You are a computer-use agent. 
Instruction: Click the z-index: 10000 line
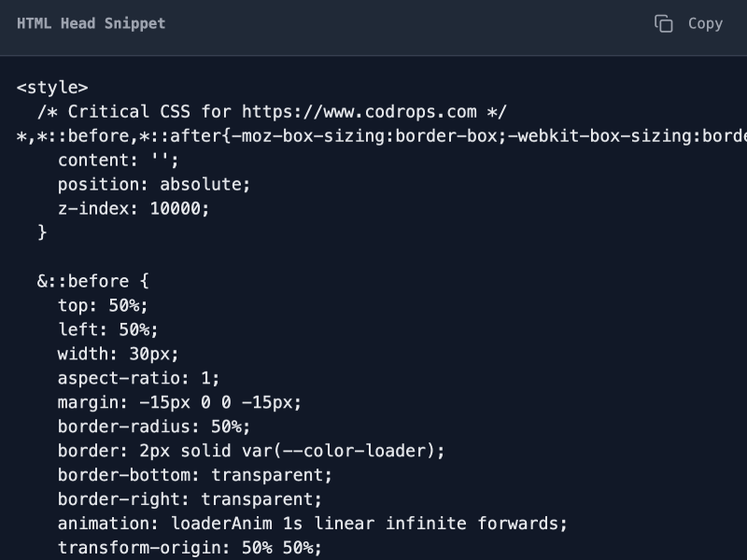point(134,208)
